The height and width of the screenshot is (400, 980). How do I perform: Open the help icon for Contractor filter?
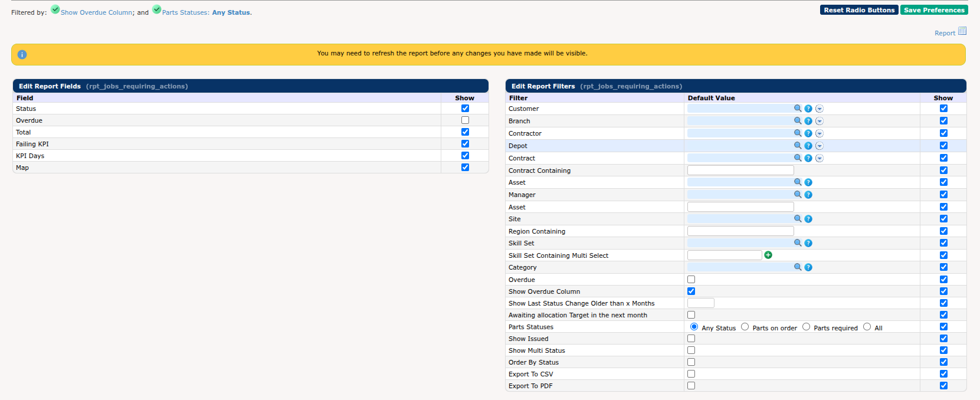(x=808, y=133)
